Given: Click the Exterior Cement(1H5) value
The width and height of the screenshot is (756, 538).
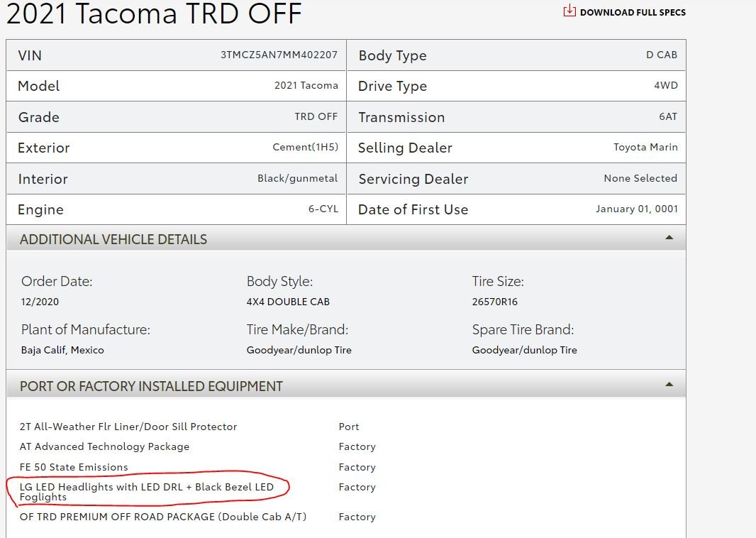Looking at the screenshot, I should pyautogui.click(x=305, y=147).
